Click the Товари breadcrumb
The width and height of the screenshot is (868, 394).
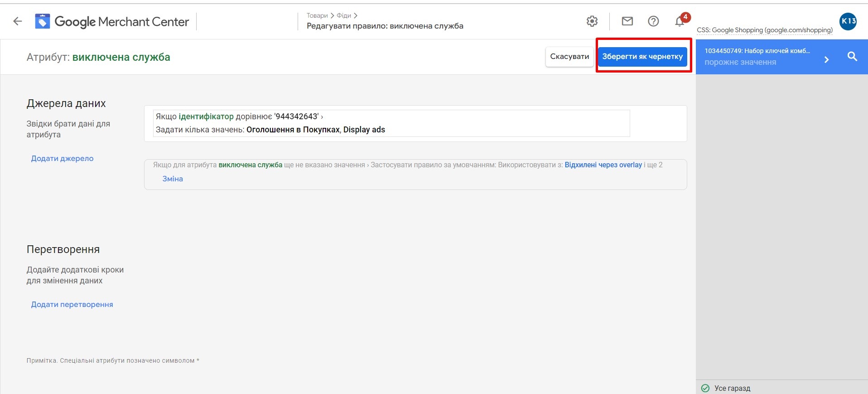click(317, 15)
